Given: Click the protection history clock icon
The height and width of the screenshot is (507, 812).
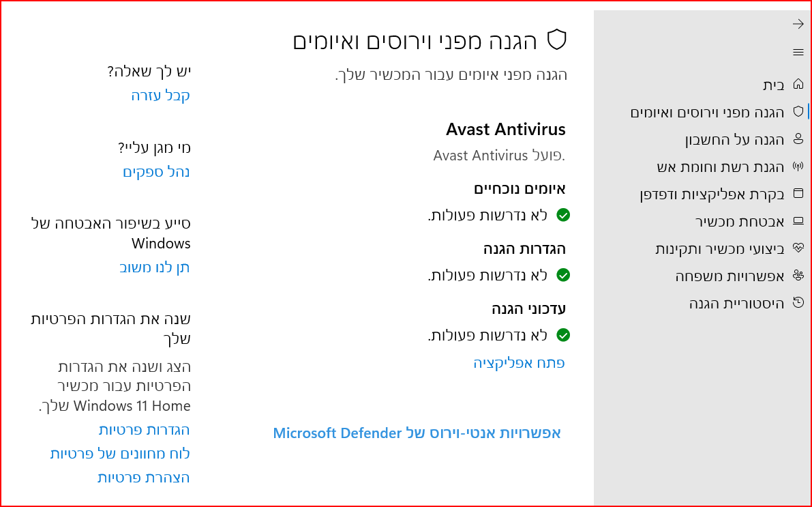Looking at the screenshot, I should (798, 304).
